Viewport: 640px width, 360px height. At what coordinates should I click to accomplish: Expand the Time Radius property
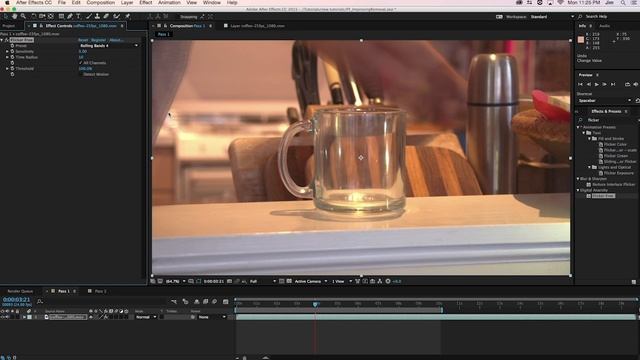pyautogui.click(x=7, y=57)
